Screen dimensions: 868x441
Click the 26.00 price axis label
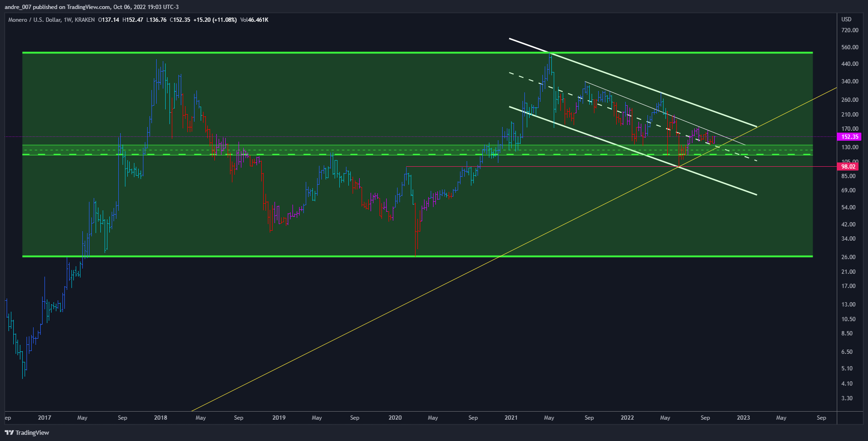point(848,257)
